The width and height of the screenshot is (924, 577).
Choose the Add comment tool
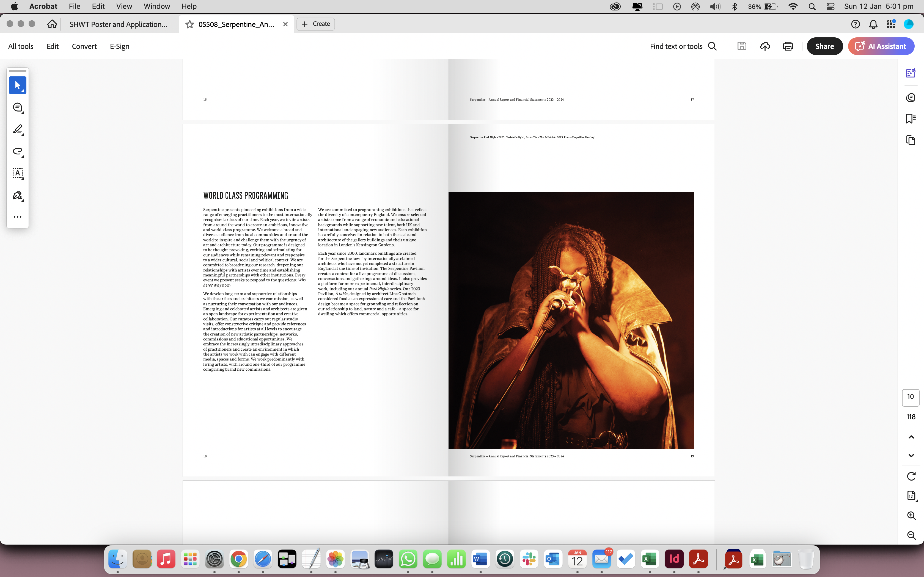click(18, 107)
